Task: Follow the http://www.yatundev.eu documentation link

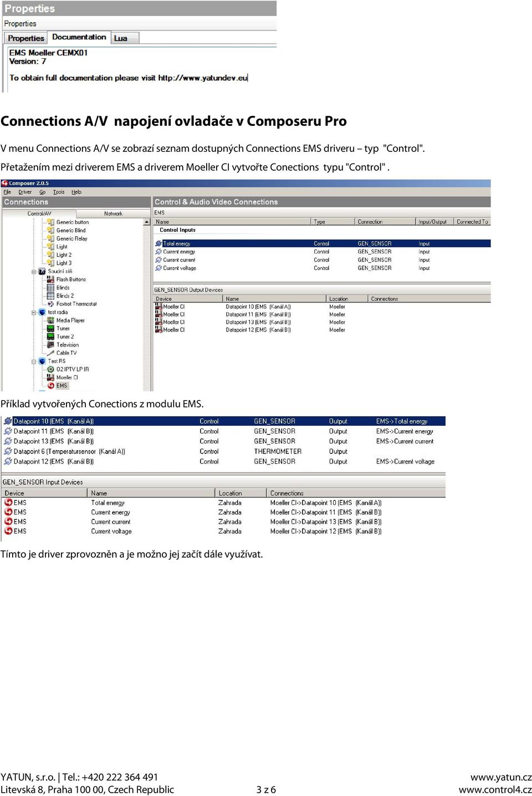Action: [x=203, y=78]
